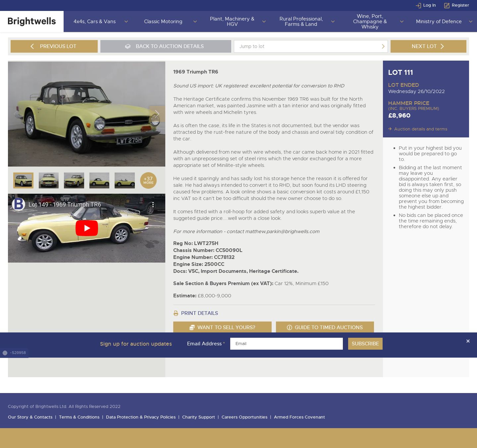Open the Guide to Timed Auctions
477x448 pixels.
pos(325,327)
